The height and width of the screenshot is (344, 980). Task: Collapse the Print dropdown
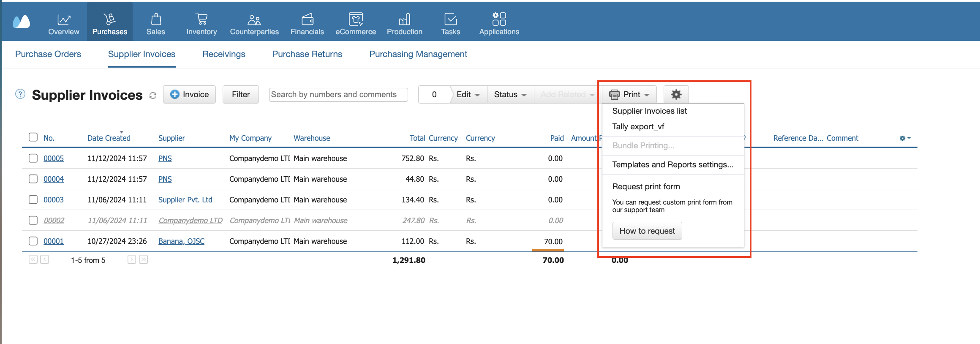coord(629,94)
